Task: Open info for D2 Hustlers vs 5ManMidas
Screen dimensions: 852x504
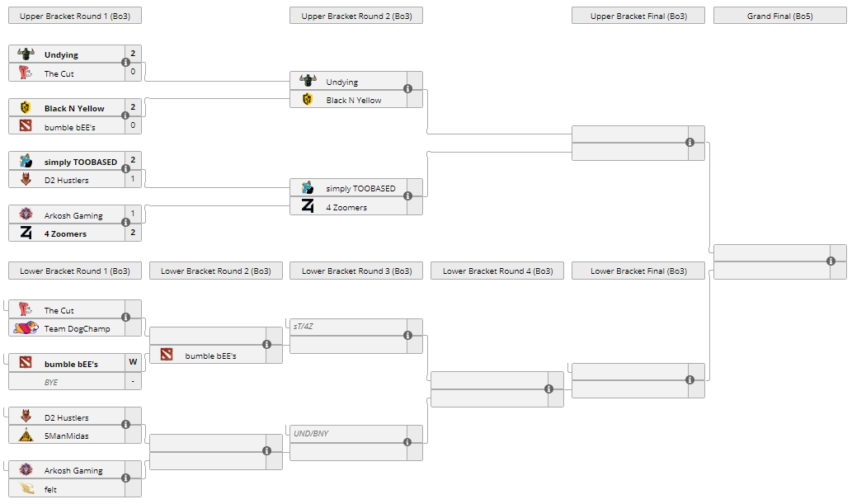Action: coord(125,425)
